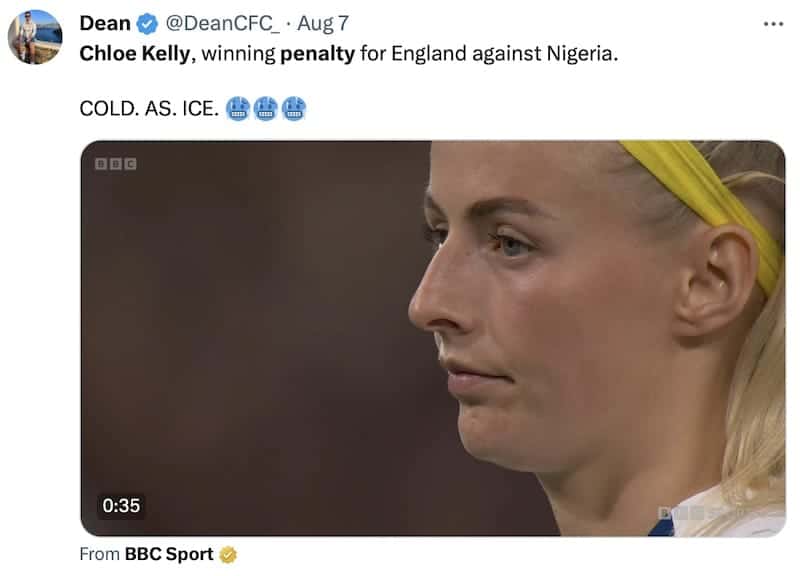Click the BBC Sport watermark in video corner
The width and height of the screenshot is (800, 576).
tap(702, 513)
